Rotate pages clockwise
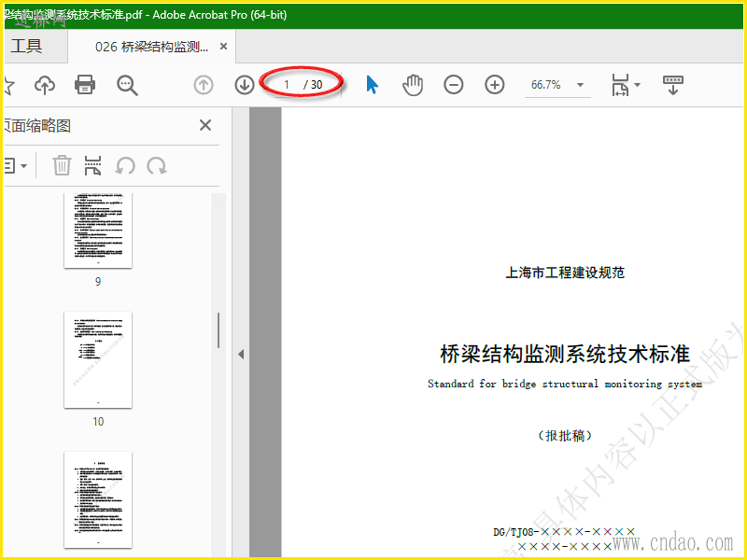The image size is (747, 560). point(156,166)
